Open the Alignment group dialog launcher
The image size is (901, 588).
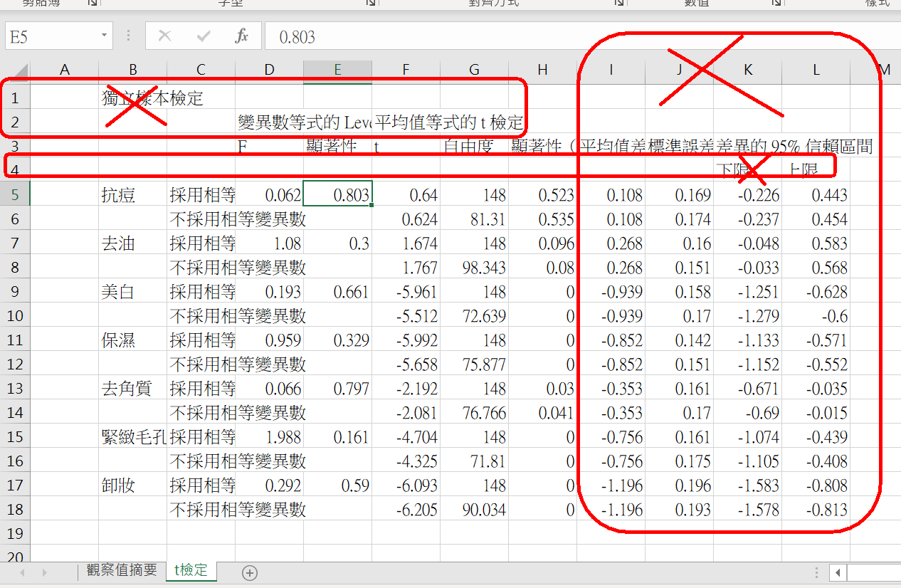(618, 3)
